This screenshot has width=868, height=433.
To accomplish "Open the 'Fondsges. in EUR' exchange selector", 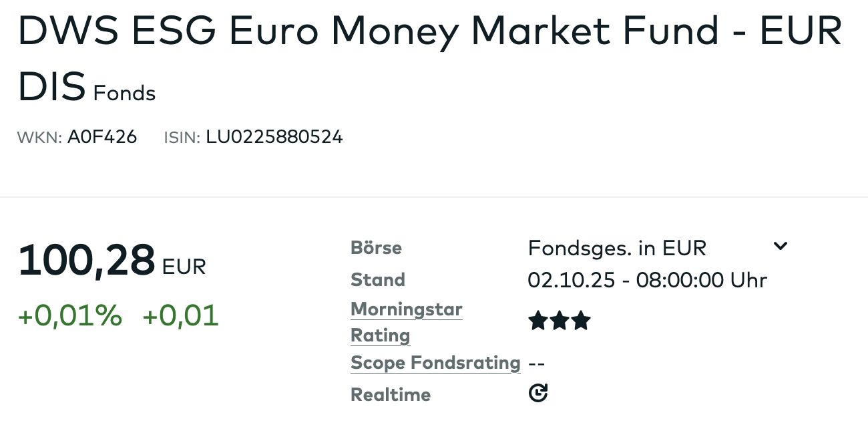I will [616, 248].
